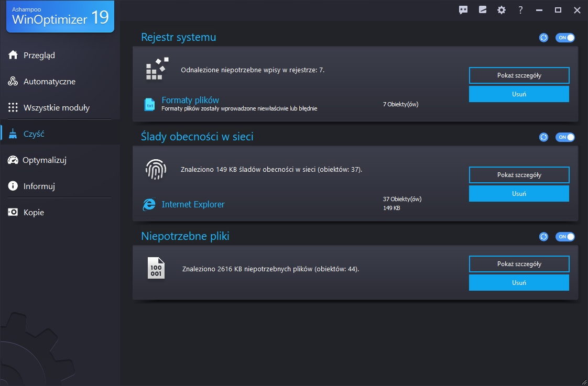Refresh the Rejestr systemu scan
The width and height of the screenshot is (588, 386).
543,38
